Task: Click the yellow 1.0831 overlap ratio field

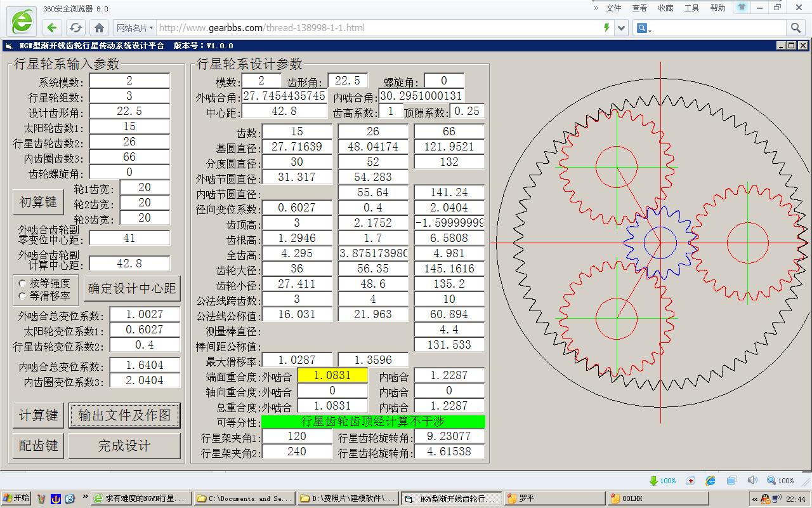Action: [332, 375]
